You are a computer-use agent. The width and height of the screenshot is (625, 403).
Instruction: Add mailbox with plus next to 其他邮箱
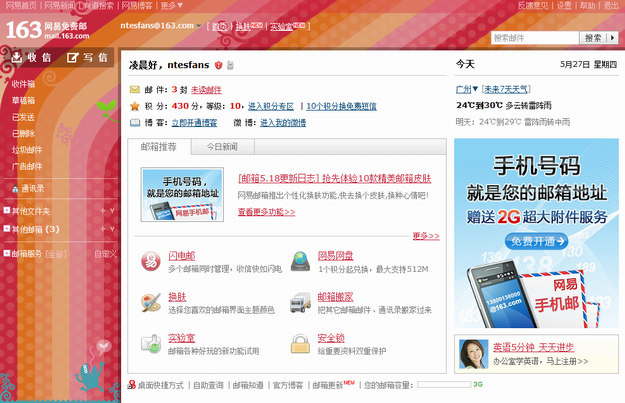click(x=102, y=229)
